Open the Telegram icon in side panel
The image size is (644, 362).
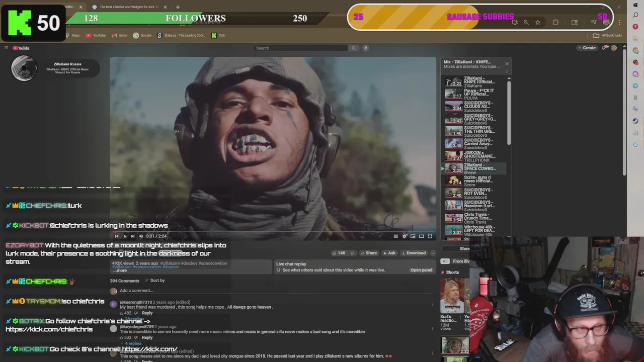pyautogui.click(x=635, y=85)
